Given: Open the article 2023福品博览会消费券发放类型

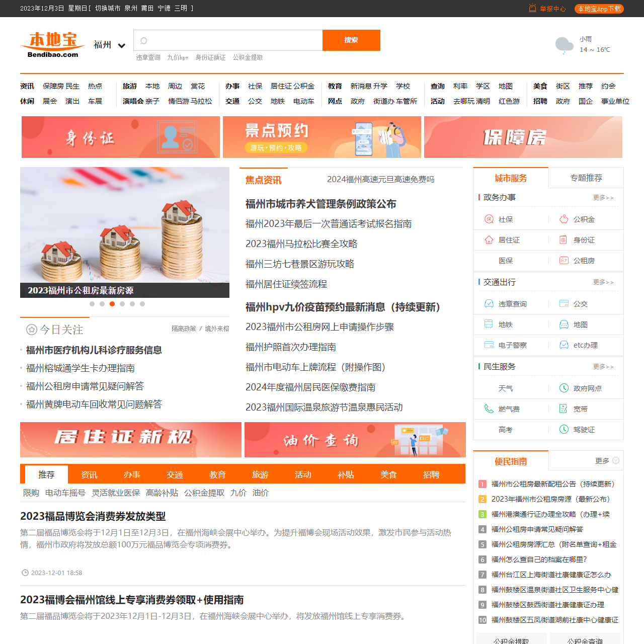Looking at the screenshot, I should coord(93,516).
